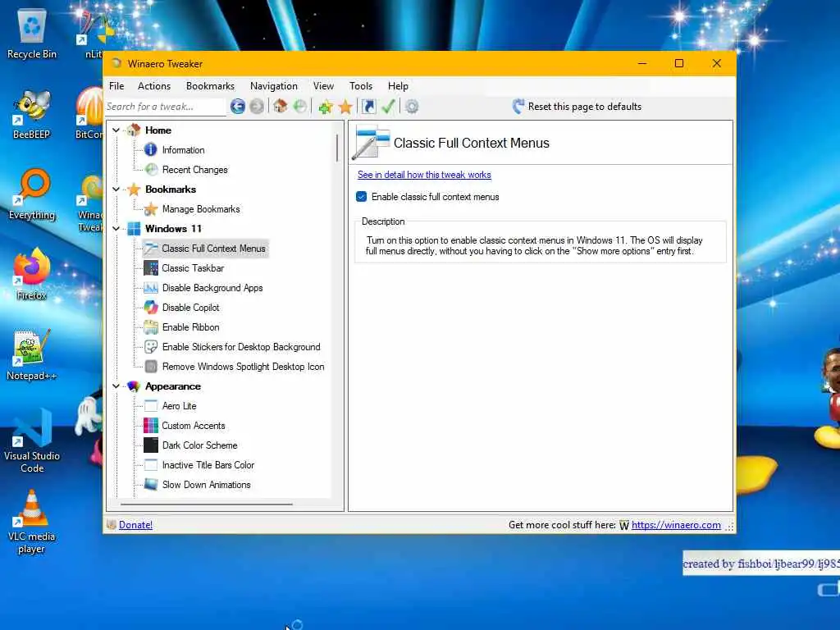The width and height of the screenshot is (840, 630).
Task: Collapse the Appearance tree node
Action: [116, 386]
